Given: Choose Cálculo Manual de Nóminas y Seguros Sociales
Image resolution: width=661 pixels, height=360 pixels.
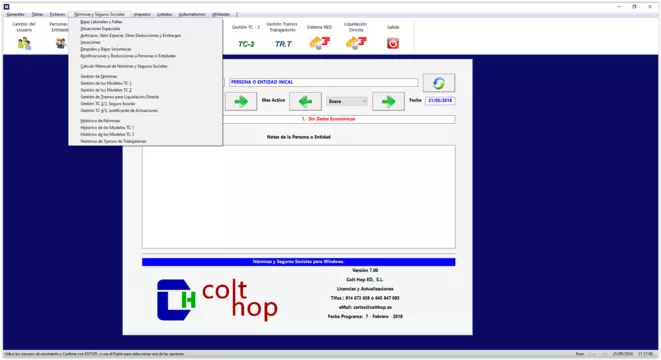Looking at the screenshot, I should coord(124,66).
